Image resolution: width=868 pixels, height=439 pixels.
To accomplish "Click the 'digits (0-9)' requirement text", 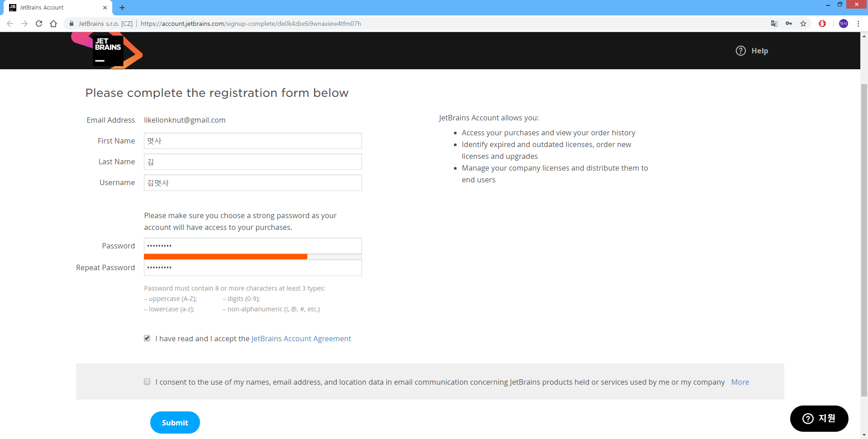I will pos(241,299).
